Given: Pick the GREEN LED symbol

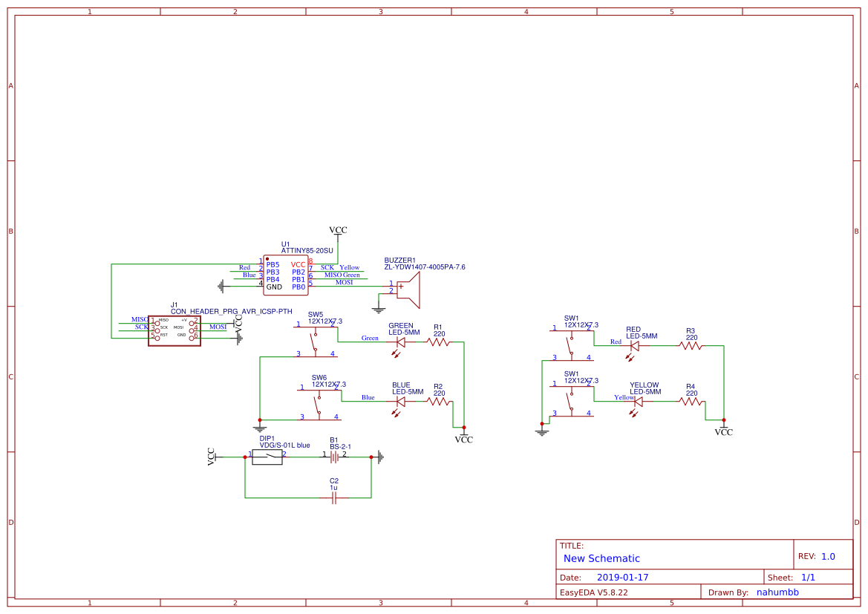Looking at the screenshot, I should 400,342.
